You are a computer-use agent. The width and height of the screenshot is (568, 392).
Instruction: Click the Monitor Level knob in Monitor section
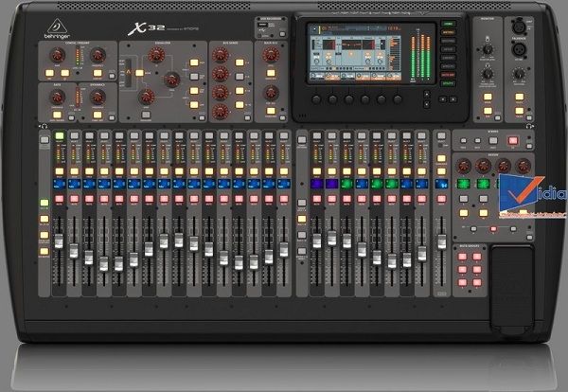click(488, 49)
